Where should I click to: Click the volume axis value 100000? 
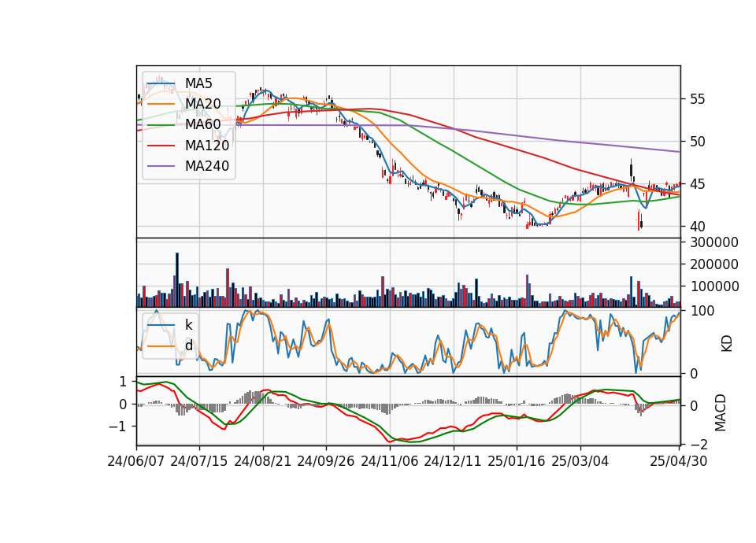[x=714, y=286]
